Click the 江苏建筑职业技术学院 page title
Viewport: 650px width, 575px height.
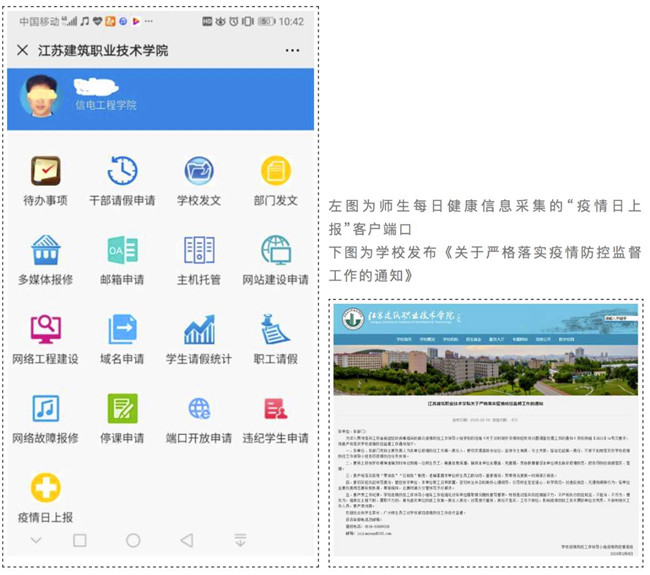[103, 51]
